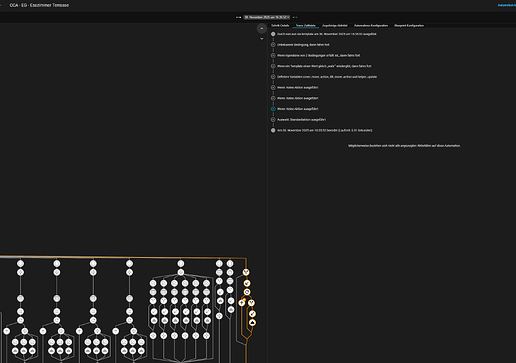The height and width of the screenshot is (363, 516).
Task: Click the round step-up arrow button
Action: 262,28
